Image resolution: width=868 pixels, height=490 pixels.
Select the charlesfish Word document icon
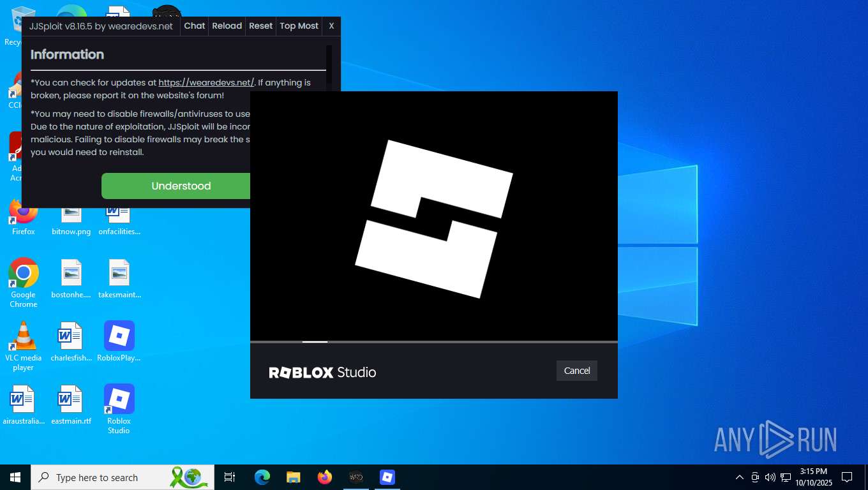[x=71, y=341]
